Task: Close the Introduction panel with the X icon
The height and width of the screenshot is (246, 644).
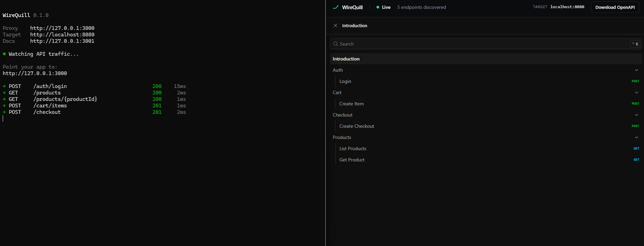Action: click(x=335, y=25)
